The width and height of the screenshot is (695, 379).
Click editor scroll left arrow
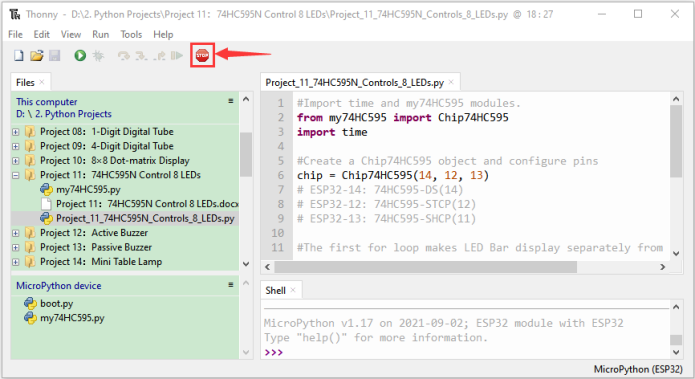[267, 267]
